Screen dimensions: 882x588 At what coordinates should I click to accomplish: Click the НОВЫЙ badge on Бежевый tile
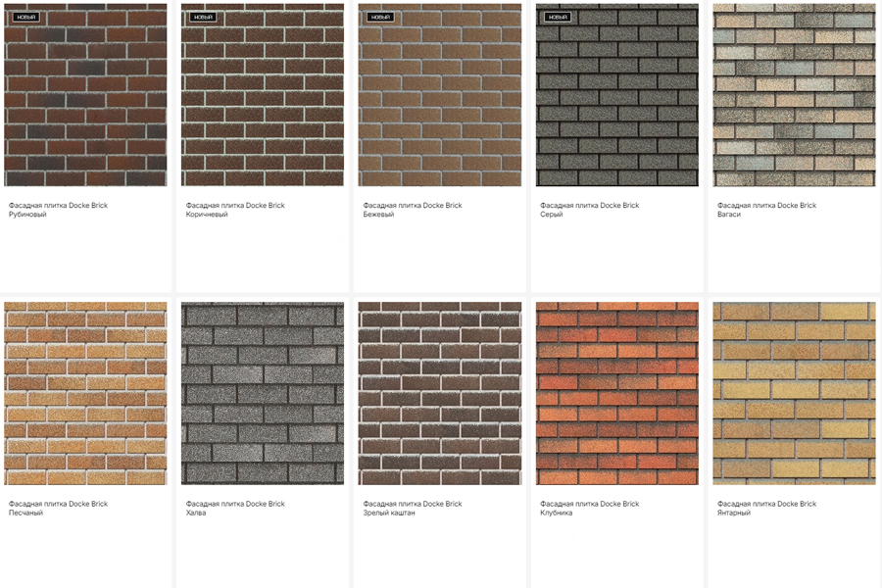point(380,17)
